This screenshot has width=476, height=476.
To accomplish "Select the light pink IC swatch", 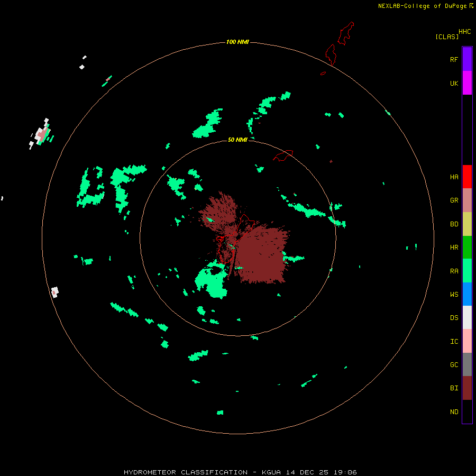I will (x=467, y=341).
